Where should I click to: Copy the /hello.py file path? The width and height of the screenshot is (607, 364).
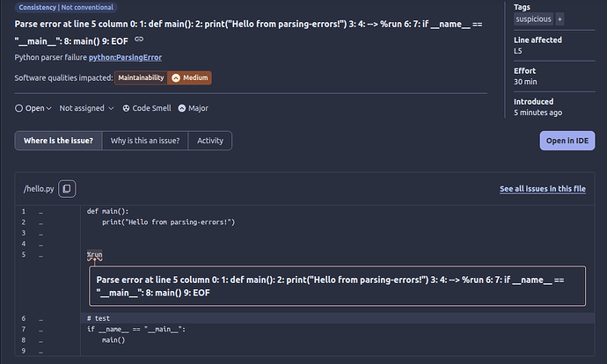[x=67, y=189]
